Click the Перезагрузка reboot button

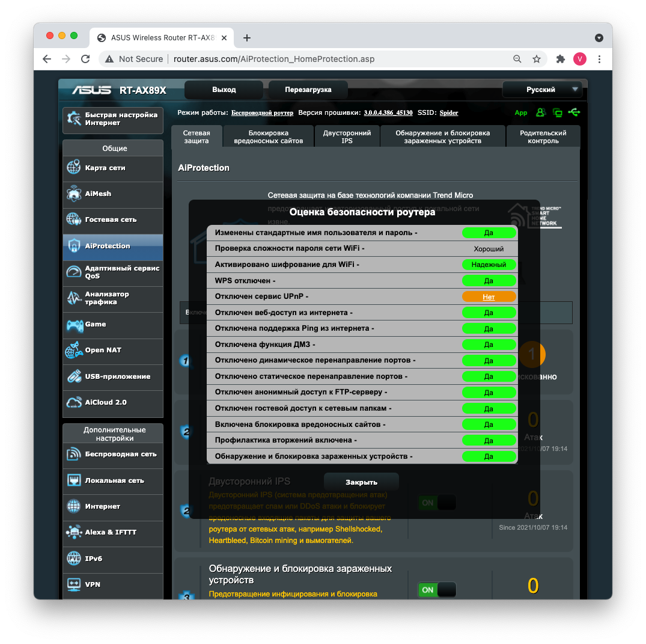pos(308,90)
